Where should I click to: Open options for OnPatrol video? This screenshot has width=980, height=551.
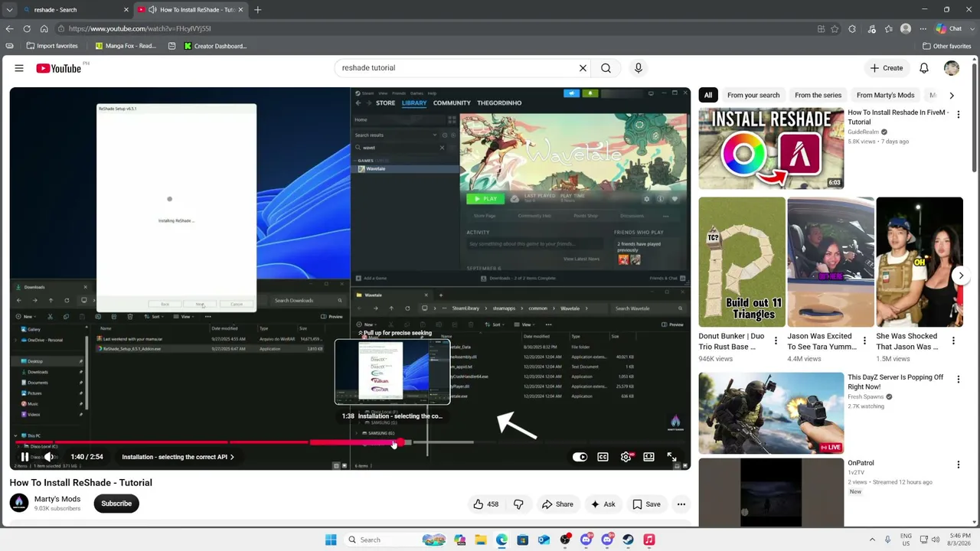coord(958,465)
